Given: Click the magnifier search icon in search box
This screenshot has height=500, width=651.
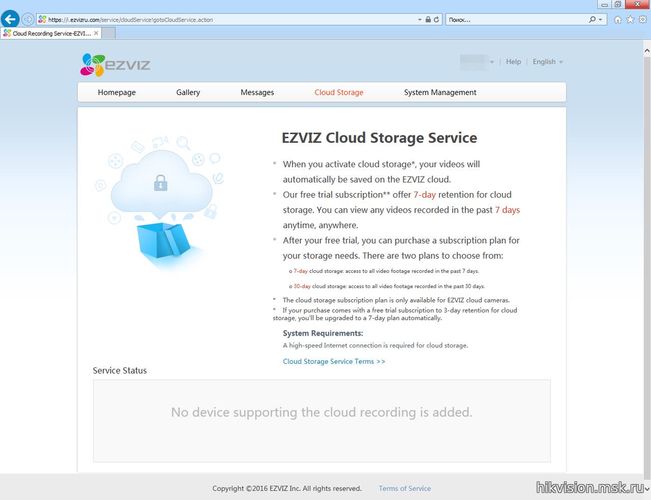Looking at the screenshot, I should [592, 20].
